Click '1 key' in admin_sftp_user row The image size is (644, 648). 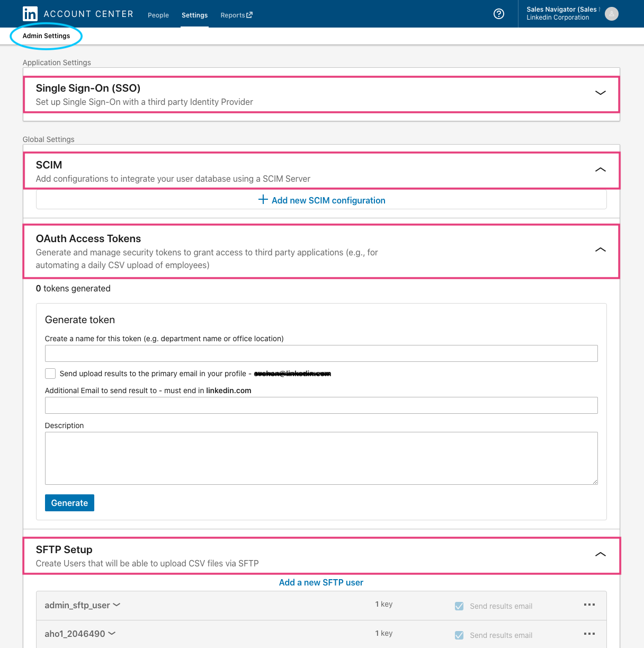point(384,604)
